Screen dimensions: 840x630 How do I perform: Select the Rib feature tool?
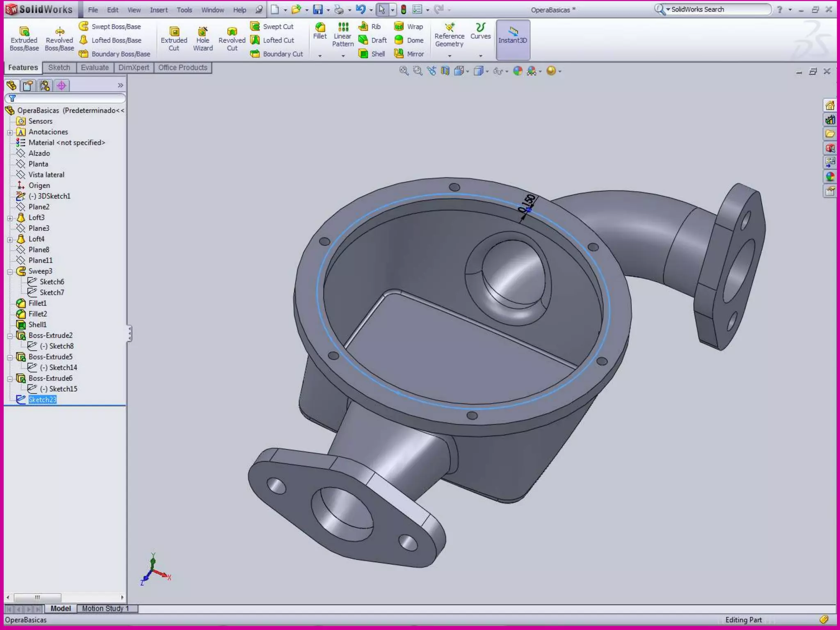click(x=370, y=27)
